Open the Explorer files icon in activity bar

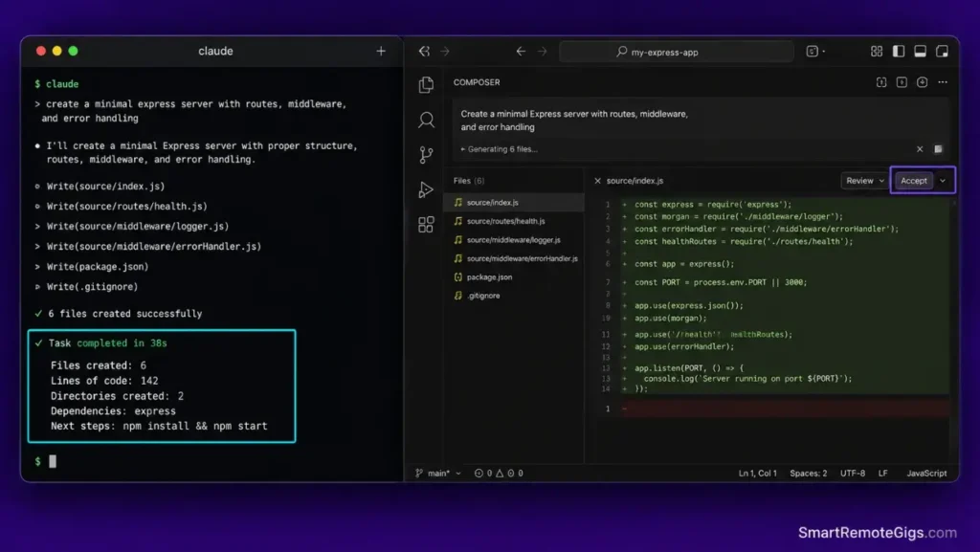pos(426,84)
